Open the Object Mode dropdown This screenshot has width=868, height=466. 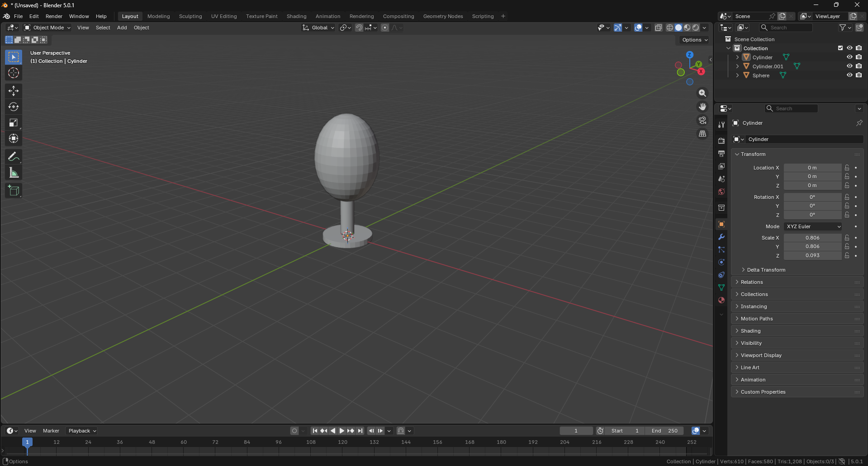pos(47,28)
